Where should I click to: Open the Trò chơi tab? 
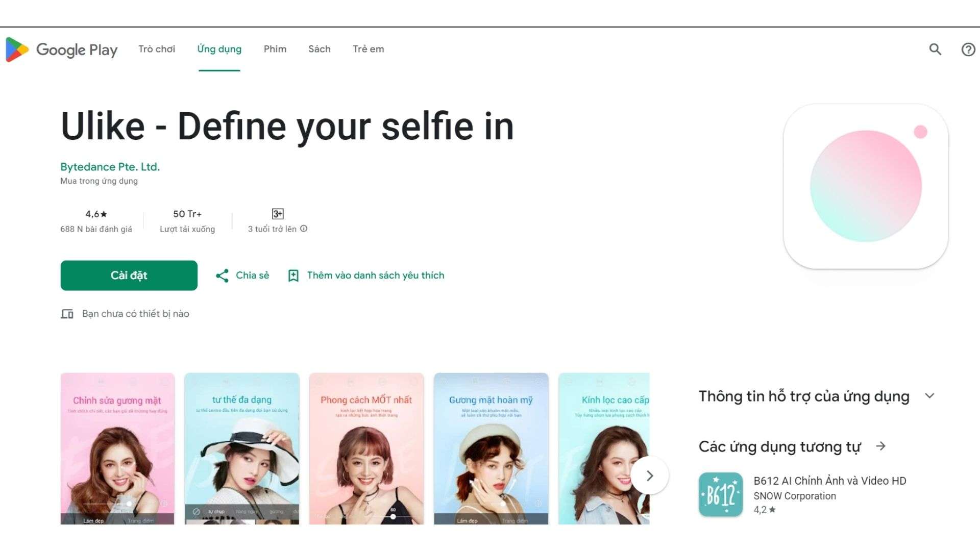coord(157,49)
